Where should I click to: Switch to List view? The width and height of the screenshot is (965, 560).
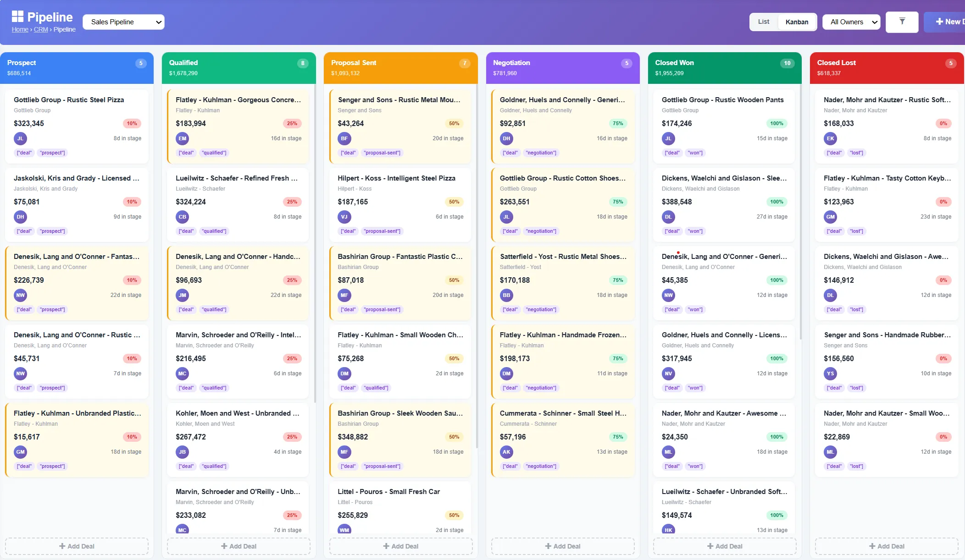[763, 22]
